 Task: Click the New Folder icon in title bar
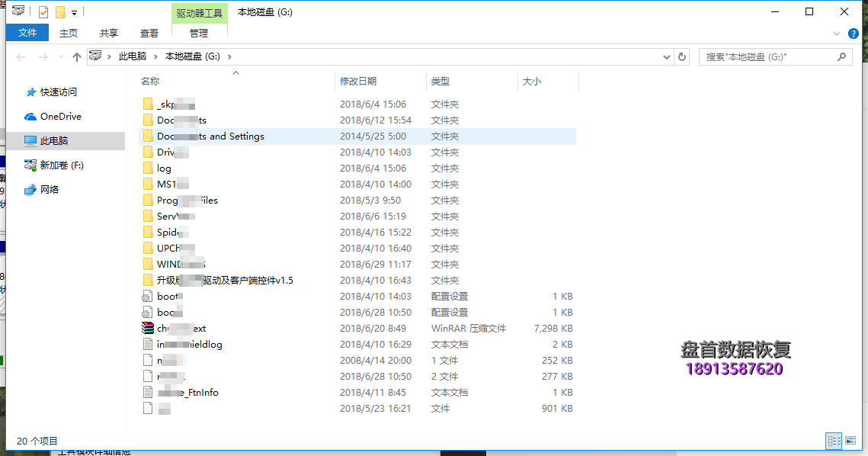point(60,12)
